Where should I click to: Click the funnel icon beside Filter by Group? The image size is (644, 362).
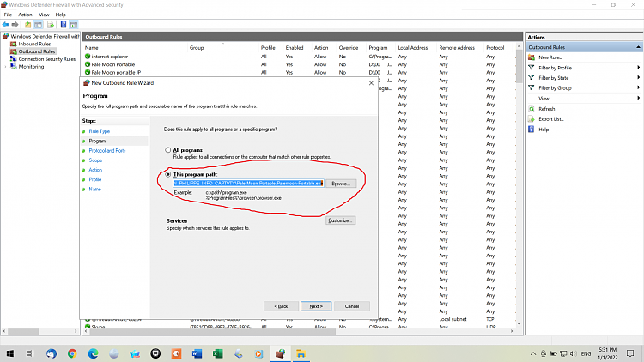532,87
